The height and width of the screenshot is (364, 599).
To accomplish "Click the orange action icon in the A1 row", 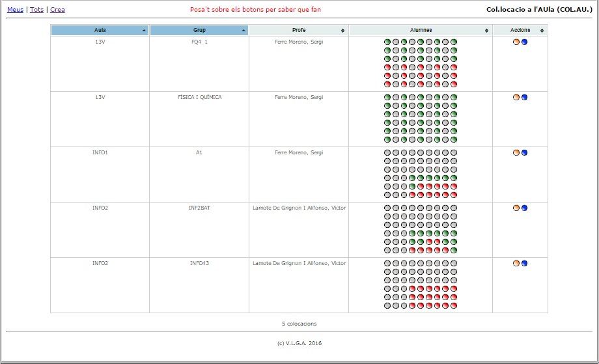I will [x=516, y=153].
